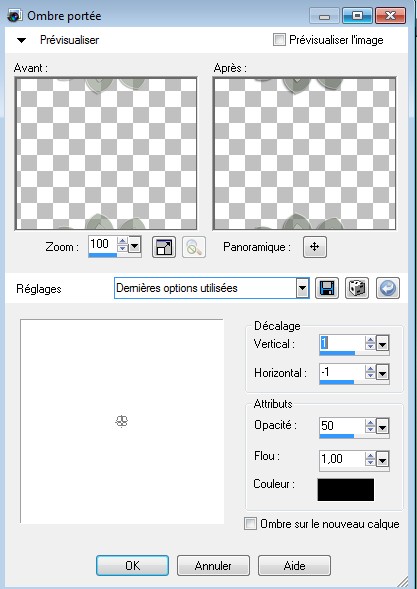Check Ombre sur le nouveau calque
The height and width of the screenshot is (589, 417).
tap(250, 523)
